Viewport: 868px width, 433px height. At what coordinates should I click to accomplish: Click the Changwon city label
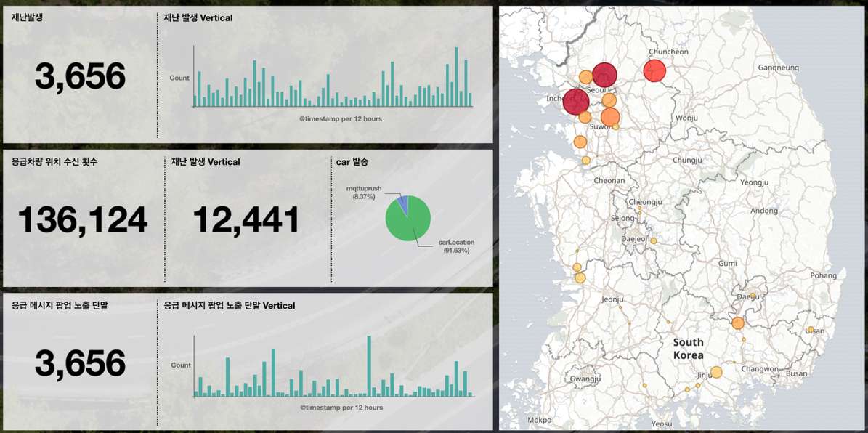(760, 369)
